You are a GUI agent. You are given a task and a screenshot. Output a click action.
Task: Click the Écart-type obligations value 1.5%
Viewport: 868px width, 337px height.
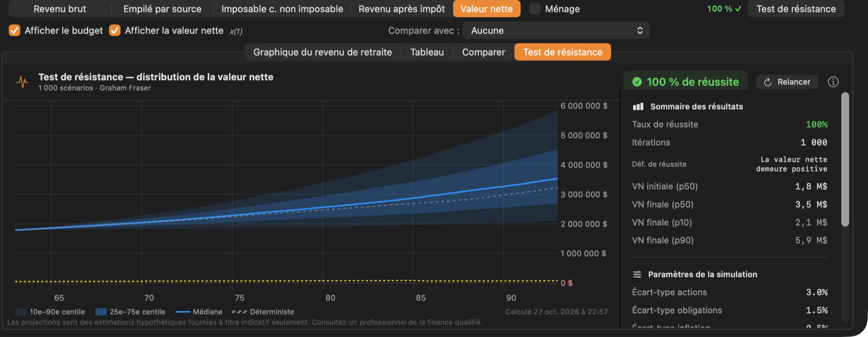(x=817, y=310)
